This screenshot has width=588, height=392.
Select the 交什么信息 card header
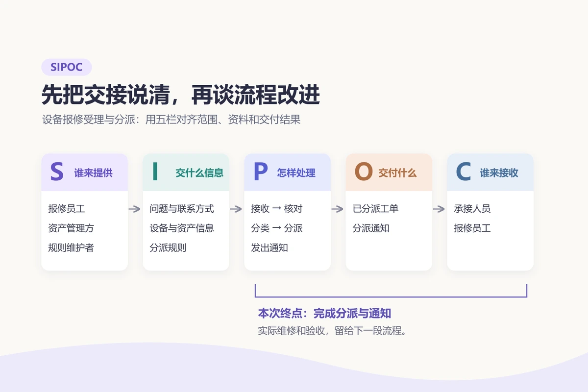pos(186,172)
